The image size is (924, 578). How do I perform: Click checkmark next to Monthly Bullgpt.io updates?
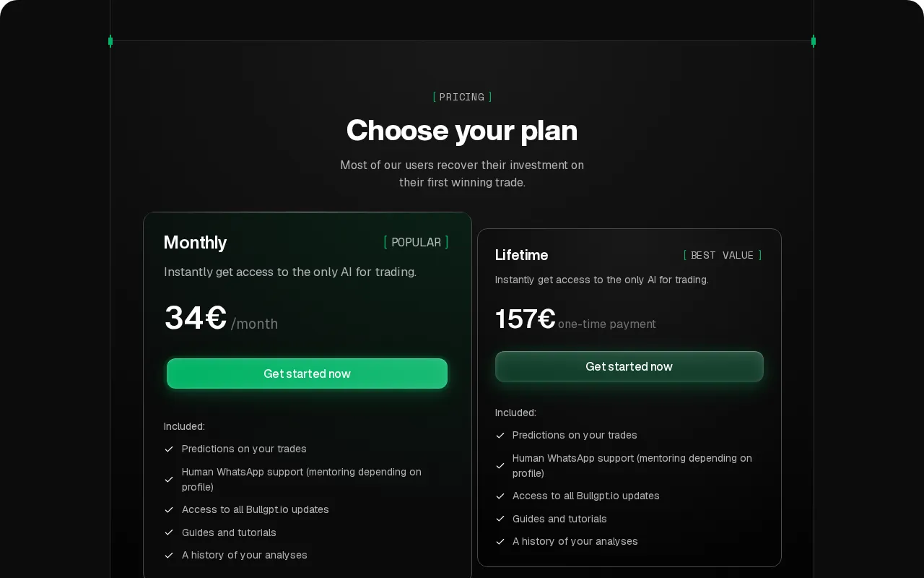[x=169, y=509]
